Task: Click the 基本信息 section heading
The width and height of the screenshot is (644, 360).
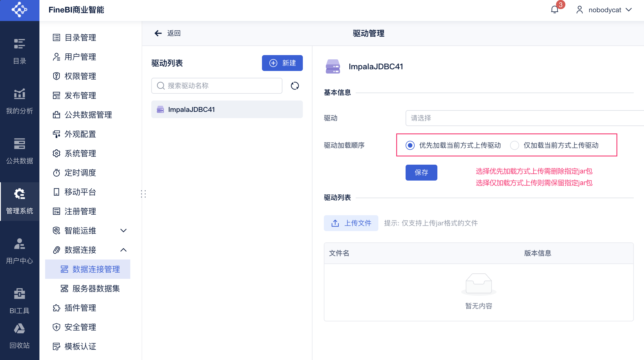Action: (x=337, y=93)
